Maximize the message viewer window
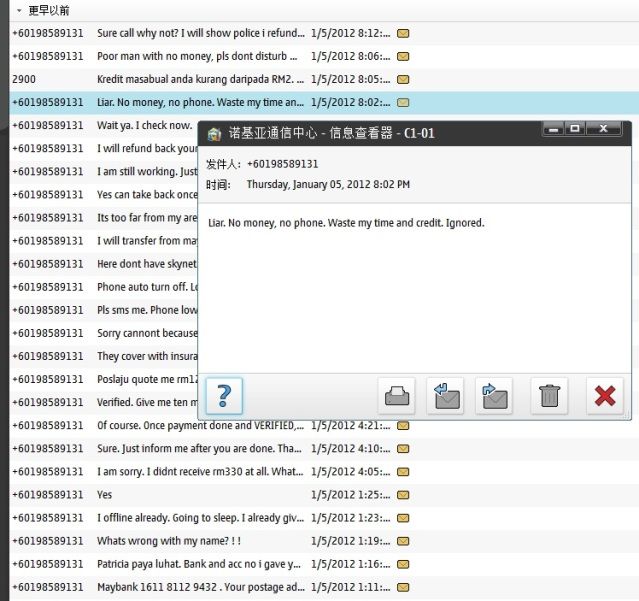The image size is (639, 601). click(575, 129)
